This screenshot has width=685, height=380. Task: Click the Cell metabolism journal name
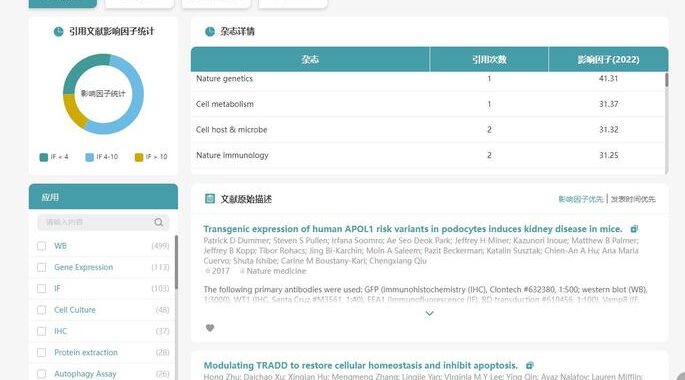point(225,104)
